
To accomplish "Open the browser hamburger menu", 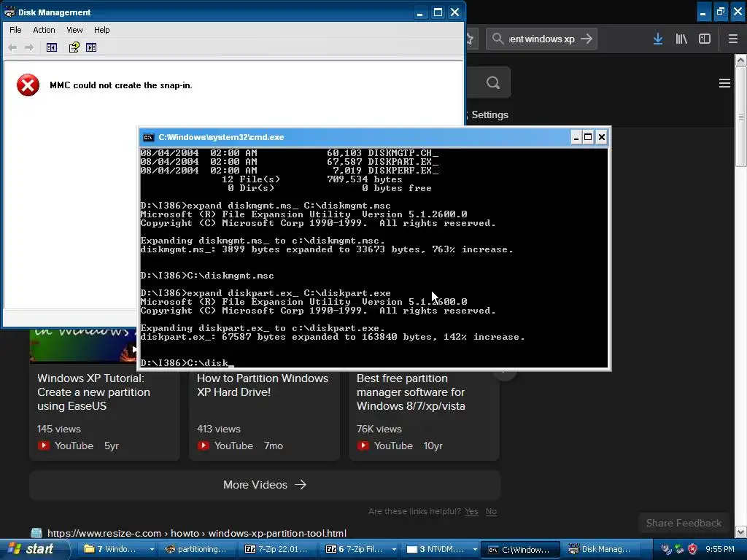I will pos(733,39).
